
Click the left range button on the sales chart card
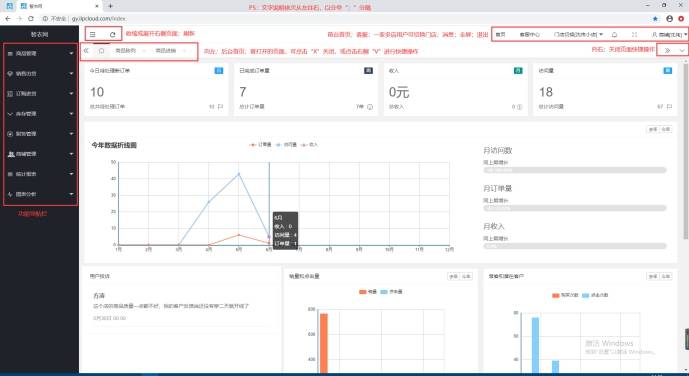pyautogui.click(x=453, y=276)
